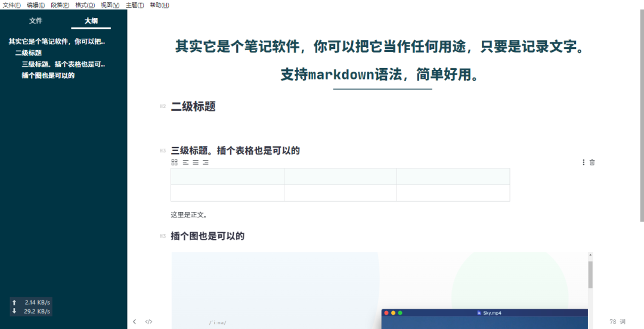Delete the table with trash icon

click(x=592, y=162)
